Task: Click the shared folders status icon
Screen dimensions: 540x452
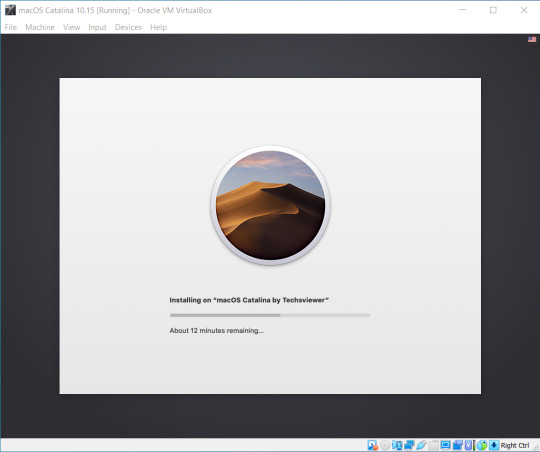Action: coord(434,445)
